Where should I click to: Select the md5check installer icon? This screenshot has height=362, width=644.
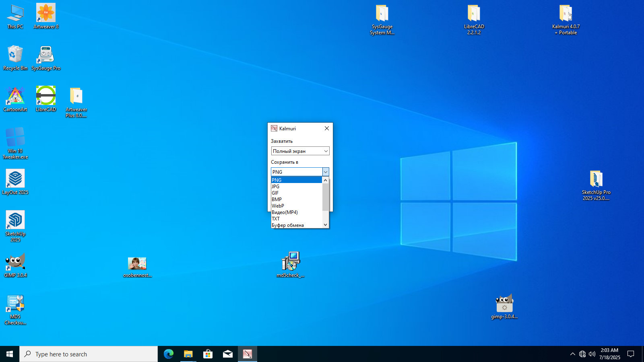click(291, 265)
